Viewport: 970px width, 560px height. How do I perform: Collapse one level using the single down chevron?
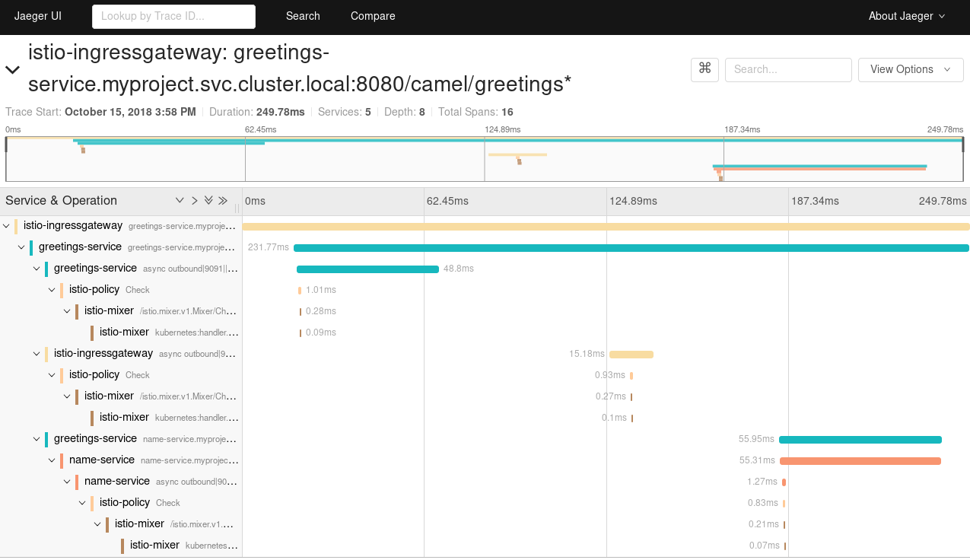[180, 201]
